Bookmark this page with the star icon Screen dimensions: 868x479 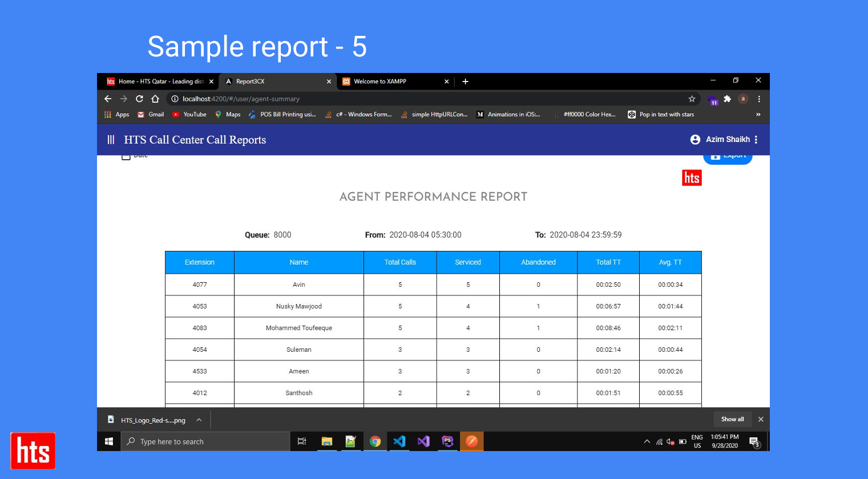[x=692, y=99]
